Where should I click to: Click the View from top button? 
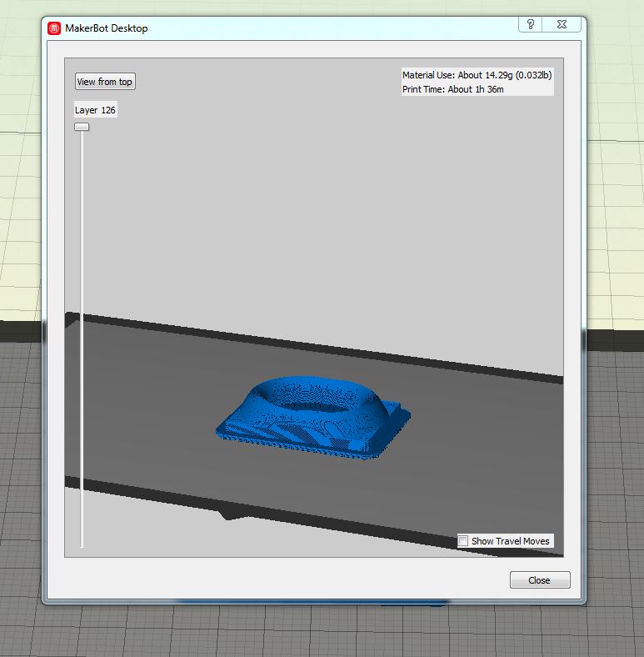[105, 81]
